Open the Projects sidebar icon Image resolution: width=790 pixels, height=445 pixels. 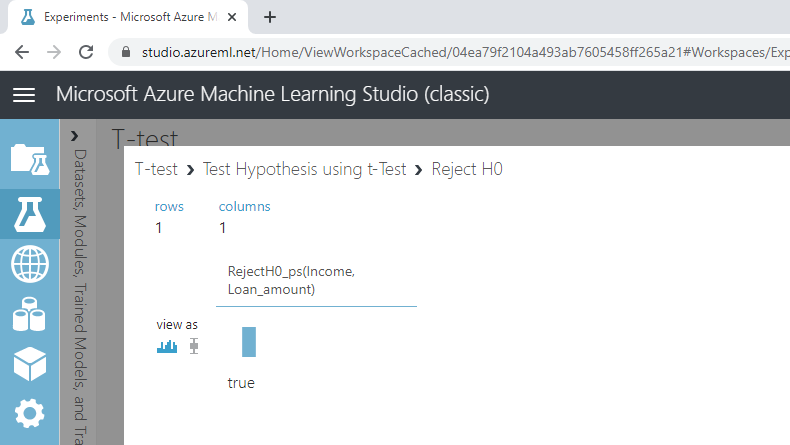click(x=30, y=159)
